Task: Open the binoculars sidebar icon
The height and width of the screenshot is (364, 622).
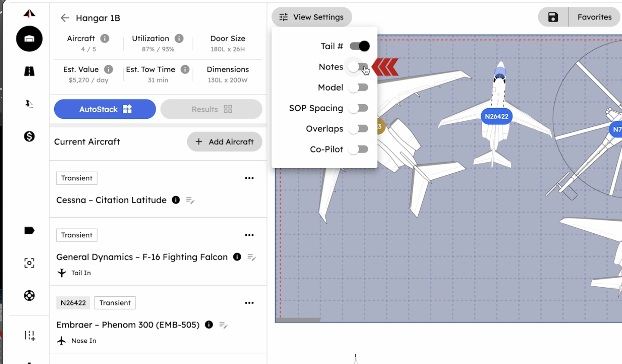Action: coord(29,71)
